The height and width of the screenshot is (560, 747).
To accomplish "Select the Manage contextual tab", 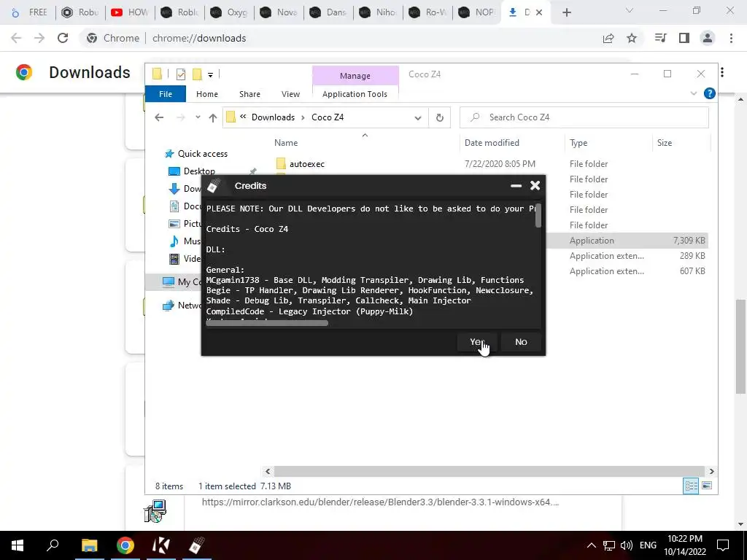I will 355,76.
